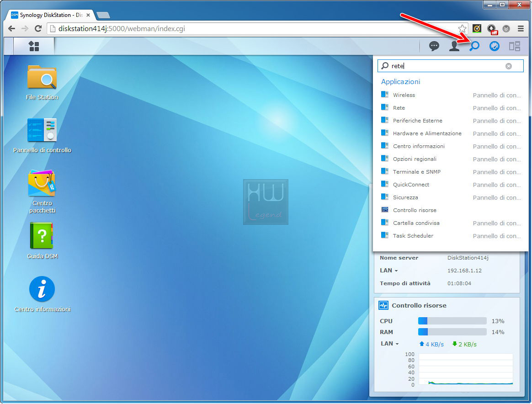Expand LAN dropdown next to IP address
Image resolution: width=532 pixels, height=404 pixels.
[389, 271]
